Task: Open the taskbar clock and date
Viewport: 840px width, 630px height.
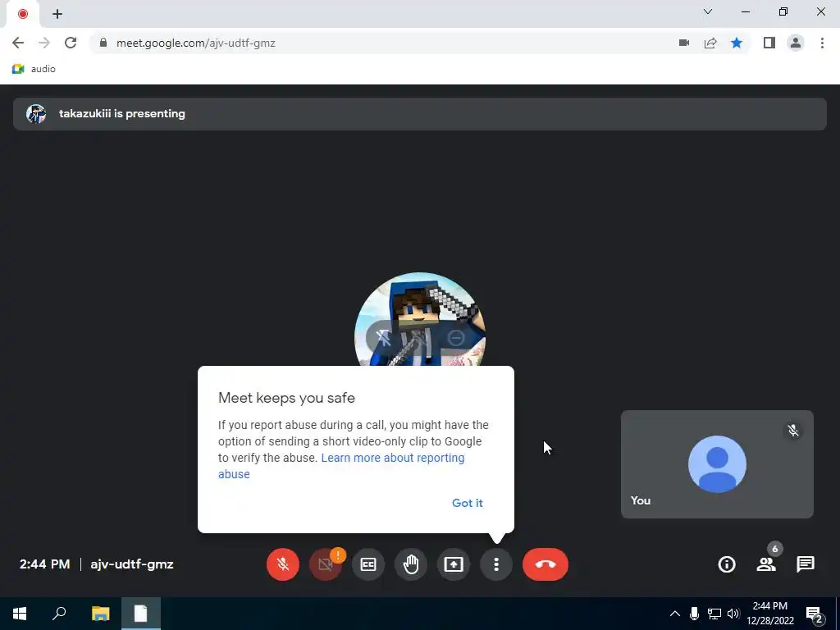Action: pos(769,614)
